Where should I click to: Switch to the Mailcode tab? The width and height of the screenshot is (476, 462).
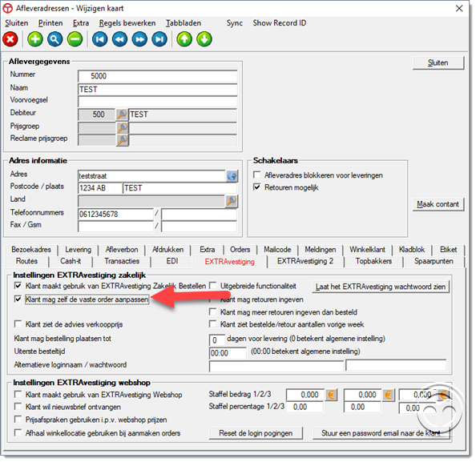click(x=277, y=250)
